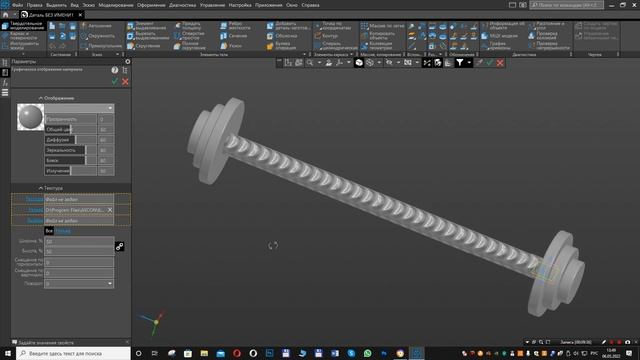The height and width of the screenshot is (360, 640).
Task: Choose the Элемент выдавливания extrude tool
Action: pyautogui.click(x=147, y=26)
